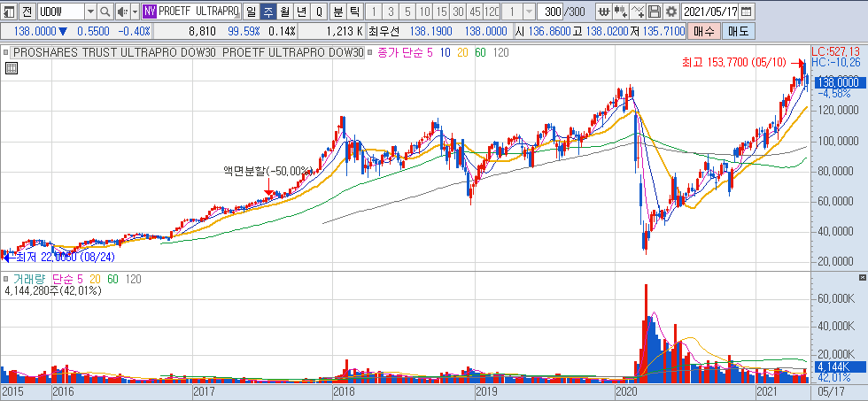Close the volume panel with small x button

862,277
